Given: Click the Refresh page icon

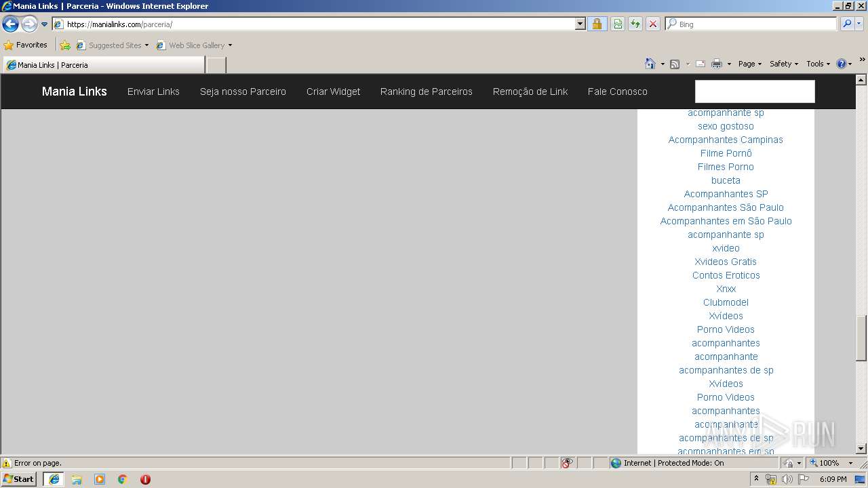Looking at the screenshot, I should (635, 24).
